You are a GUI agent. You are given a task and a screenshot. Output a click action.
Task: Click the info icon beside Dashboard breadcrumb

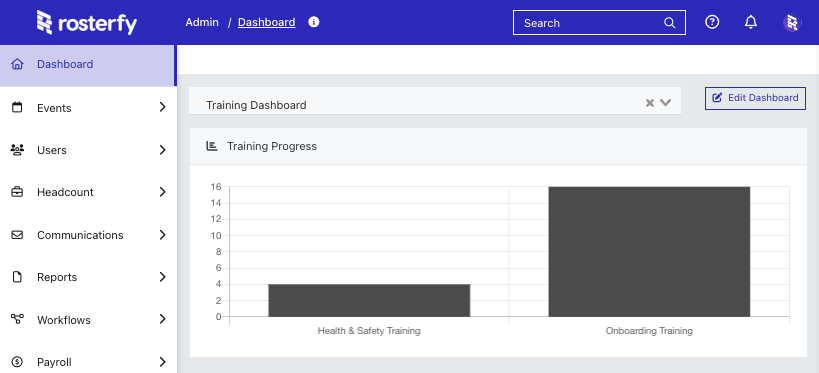[313, 22]
